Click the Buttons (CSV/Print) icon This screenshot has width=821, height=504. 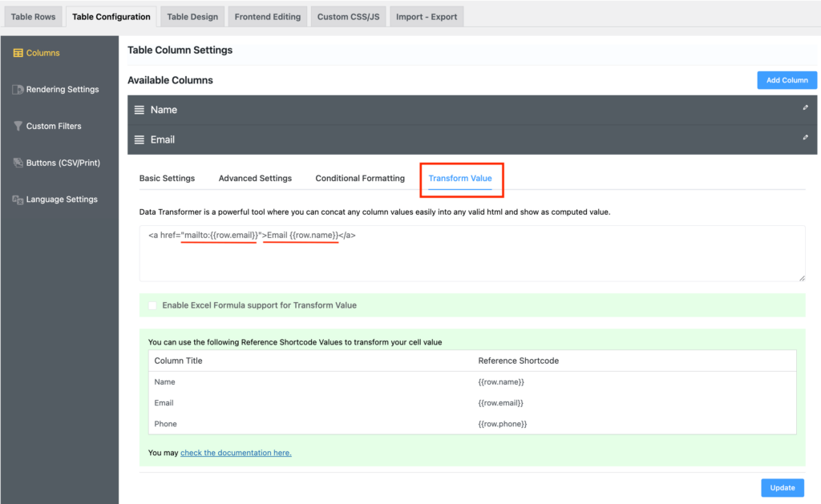pyautogui.click(x=18, y=163)
